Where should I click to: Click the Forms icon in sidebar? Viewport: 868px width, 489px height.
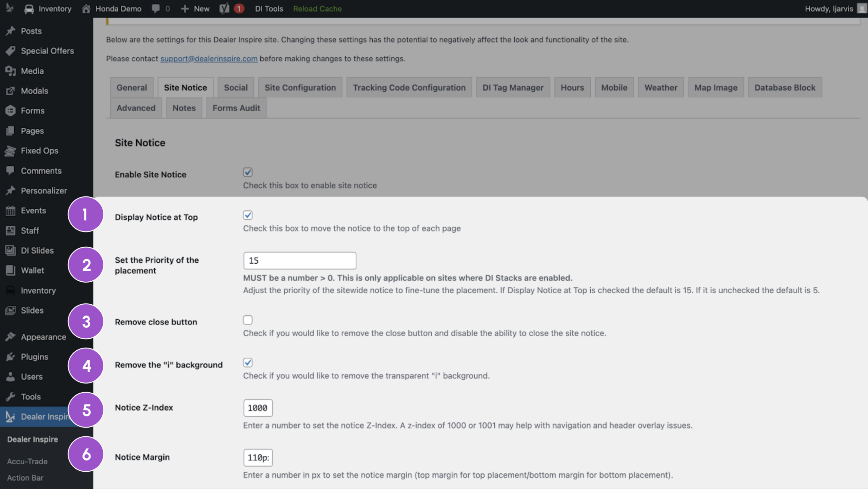(x=11, y=111)
